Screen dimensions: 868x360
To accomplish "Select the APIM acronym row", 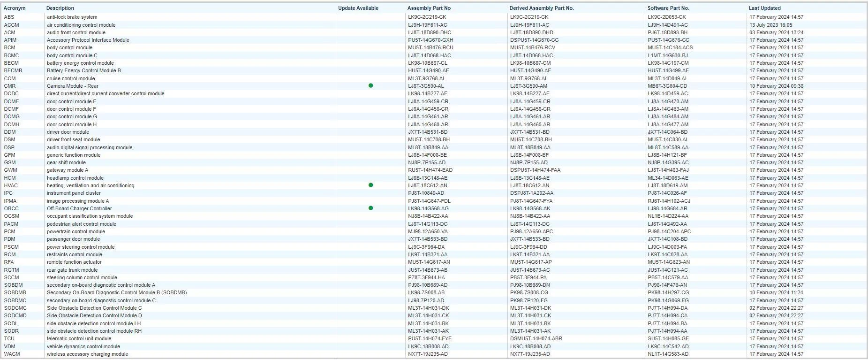I will pyautogui.click(x=10, y=40).
